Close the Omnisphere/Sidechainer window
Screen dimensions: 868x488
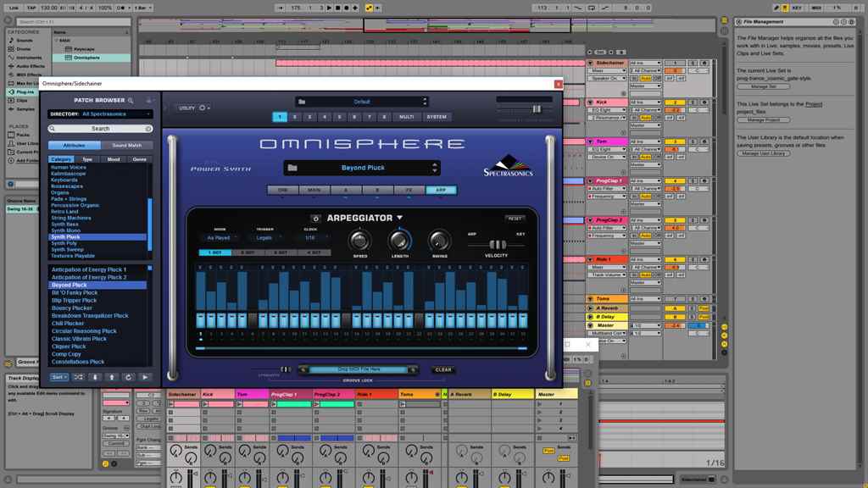pos(558,84)
